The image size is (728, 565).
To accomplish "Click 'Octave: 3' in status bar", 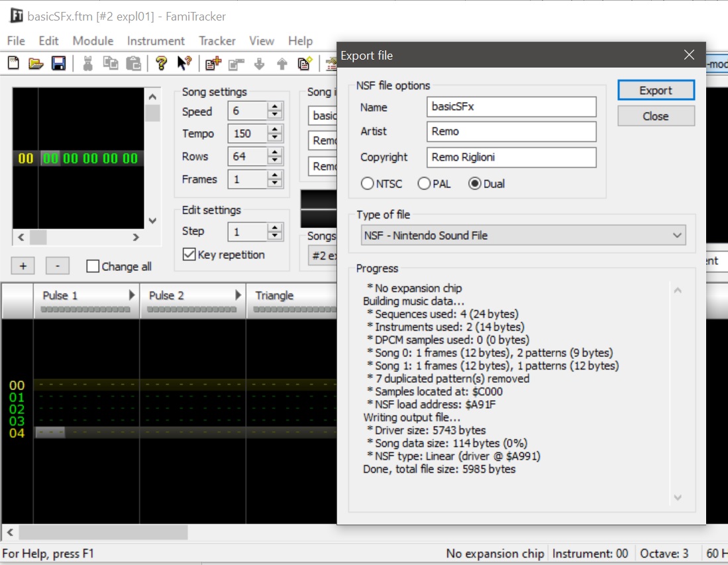I will [x=664, y=553].
